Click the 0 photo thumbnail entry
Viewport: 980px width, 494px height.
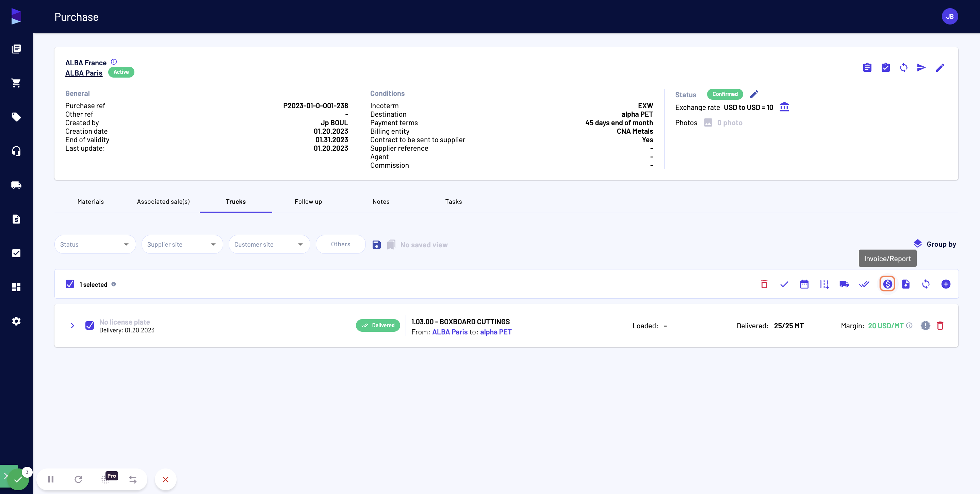(723, 122)
